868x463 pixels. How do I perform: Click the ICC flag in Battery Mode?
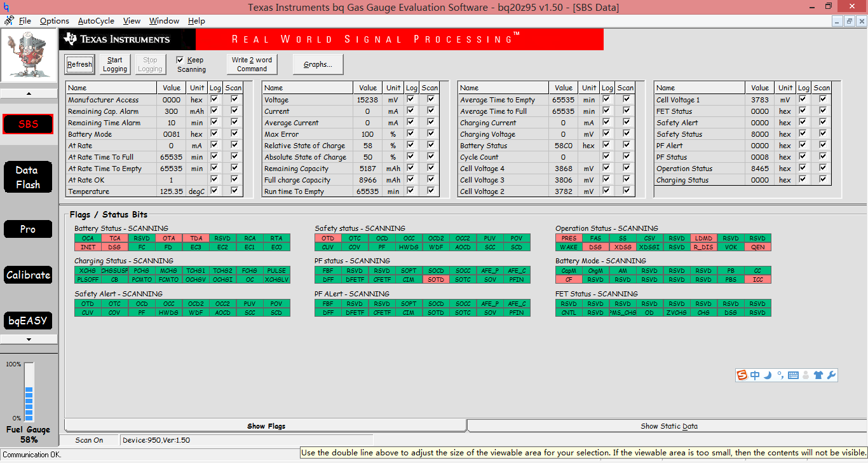point(757,279)
